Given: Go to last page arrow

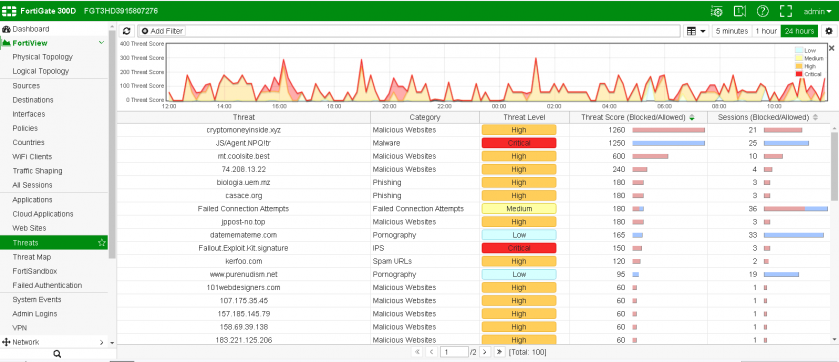Looking at the screenshot, I should point(499,352).
